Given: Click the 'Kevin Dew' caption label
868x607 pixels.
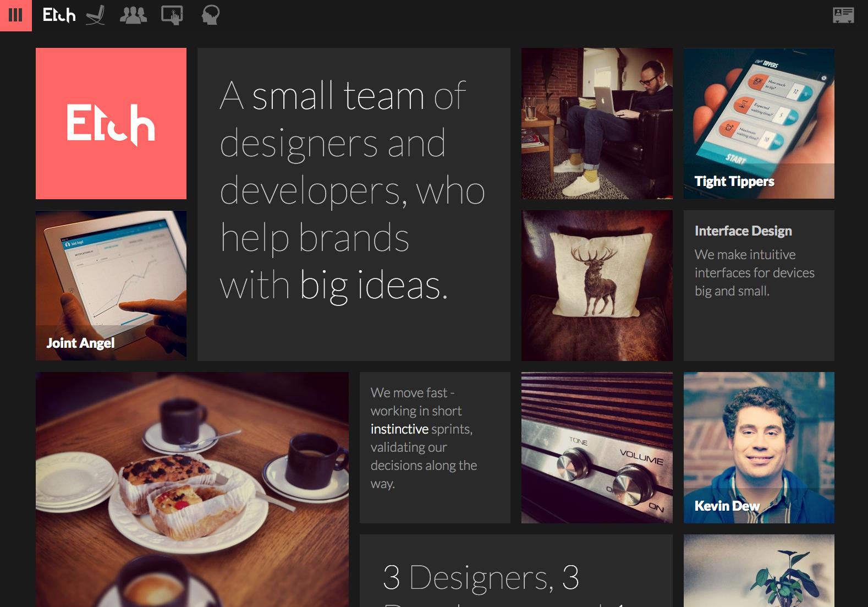Looking at the screenshot, I should (727, 506).
